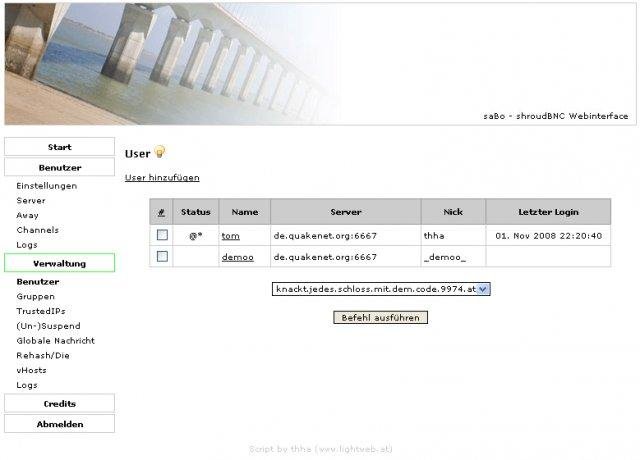Open the knackt.jedes.schloss command dropdown
The image size is (640, 460).
tap(381, 289)
